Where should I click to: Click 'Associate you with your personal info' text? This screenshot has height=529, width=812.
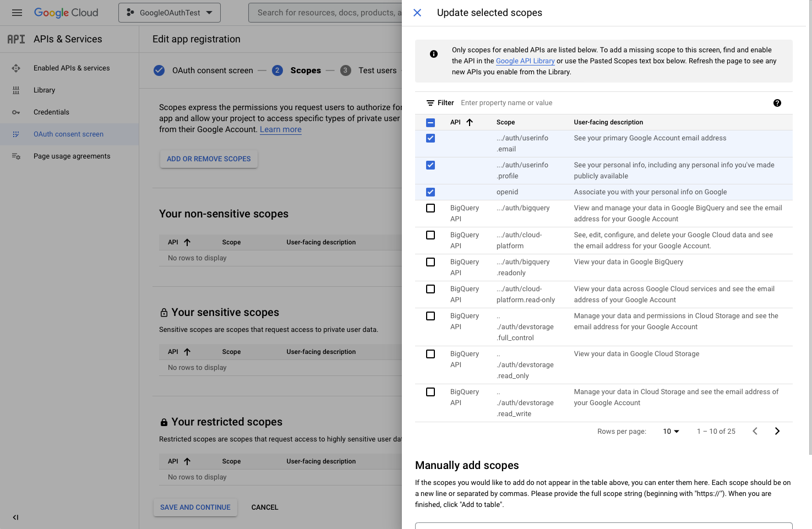coord(650,192)
